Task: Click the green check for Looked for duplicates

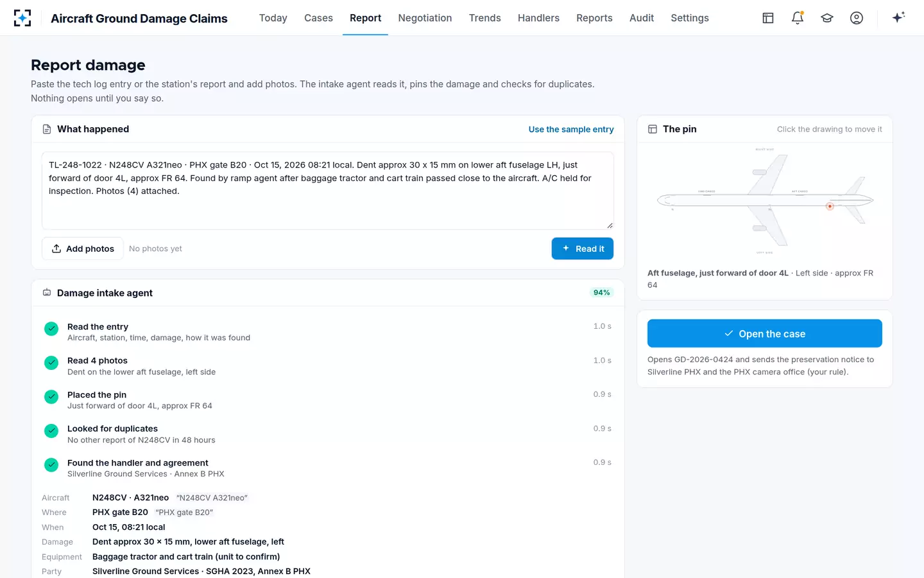Action: tap(51, 431)
